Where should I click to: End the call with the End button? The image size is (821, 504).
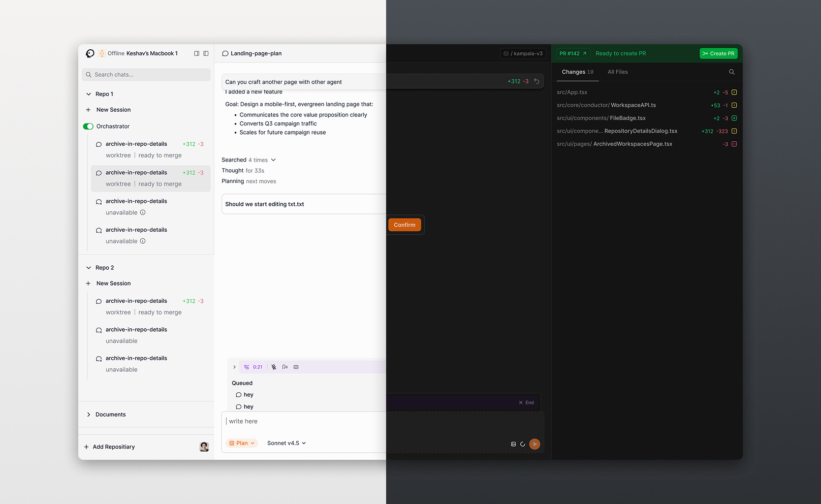(x=526, y=402)
